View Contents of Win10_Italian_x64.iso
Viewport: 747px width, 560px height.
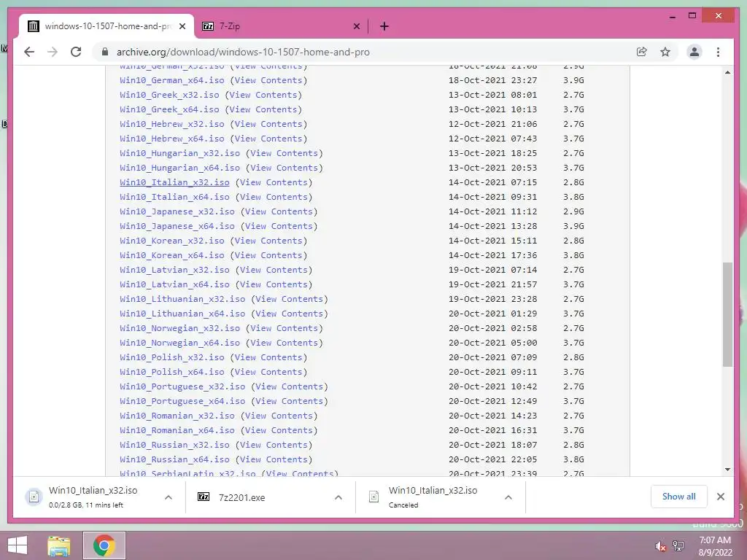click(x=274, y=197)
